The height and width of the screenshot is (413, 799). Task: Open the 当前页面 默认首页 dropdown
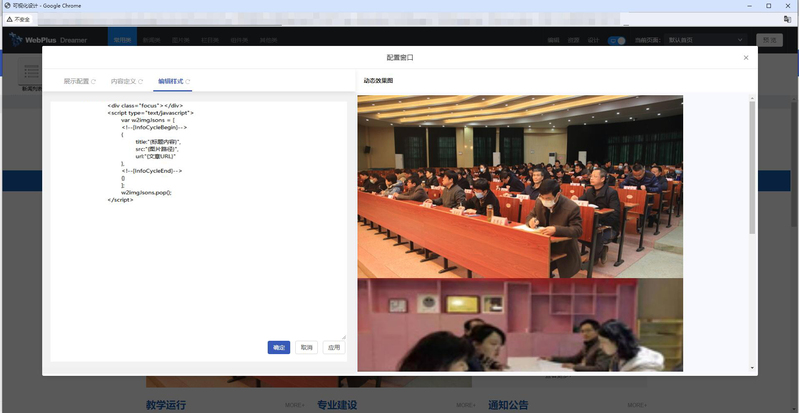[x=706, y=40]
